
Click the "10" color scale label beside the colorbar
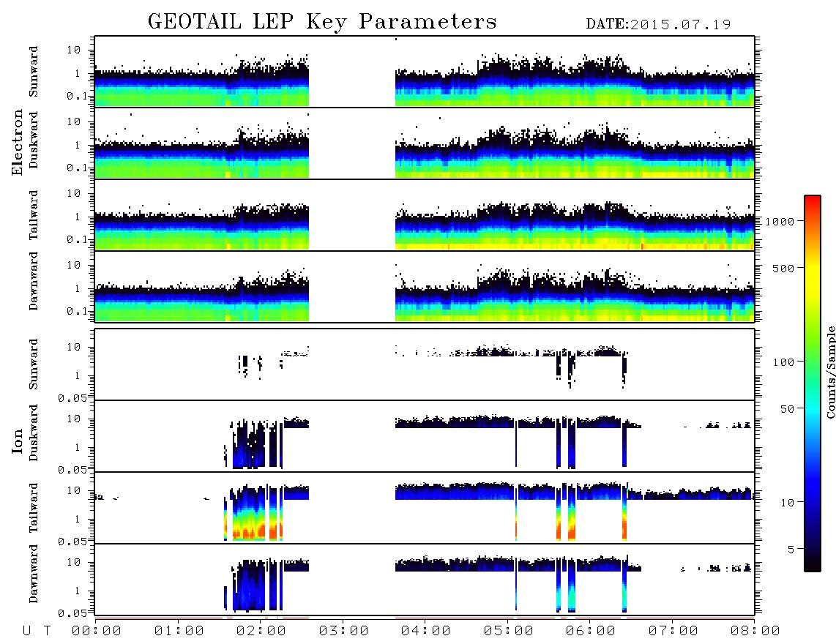point(787,503)
